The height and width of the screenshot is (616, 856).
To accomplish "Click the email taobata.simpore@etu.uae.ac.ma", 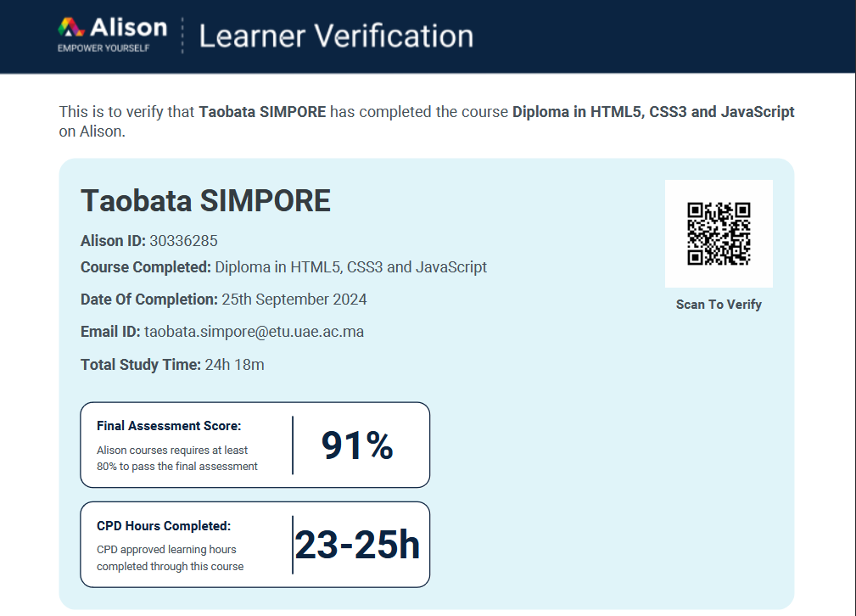I will (254, 332).
